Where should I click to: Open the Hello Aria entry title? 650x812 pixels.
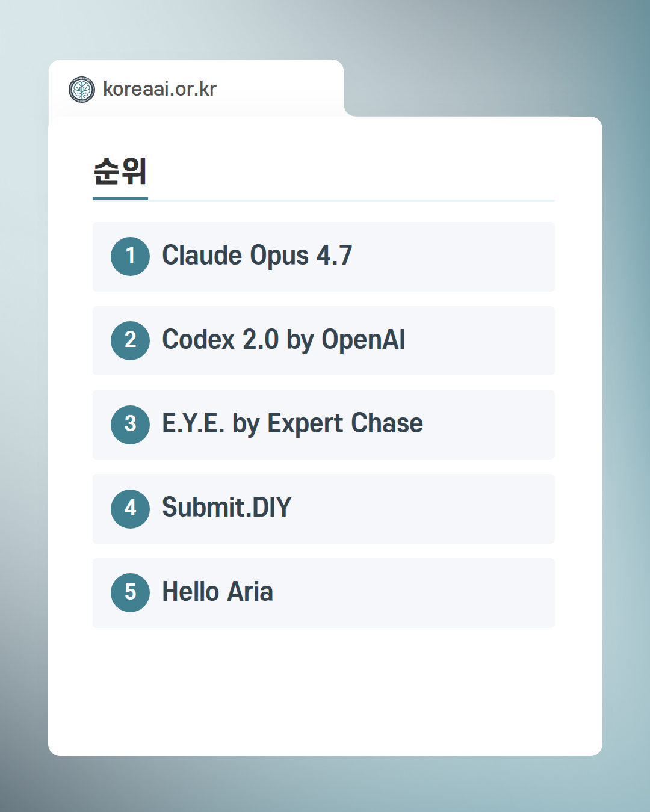click(217, 592)
